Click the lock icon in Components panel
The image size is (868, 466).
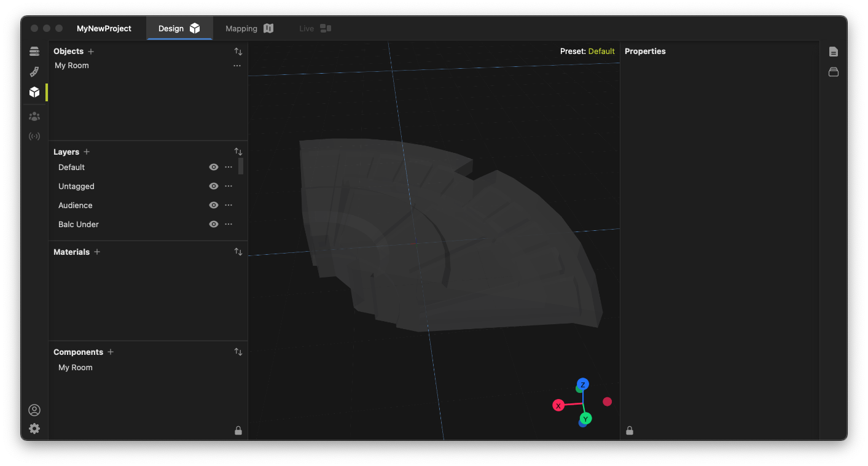click(238, 430)
